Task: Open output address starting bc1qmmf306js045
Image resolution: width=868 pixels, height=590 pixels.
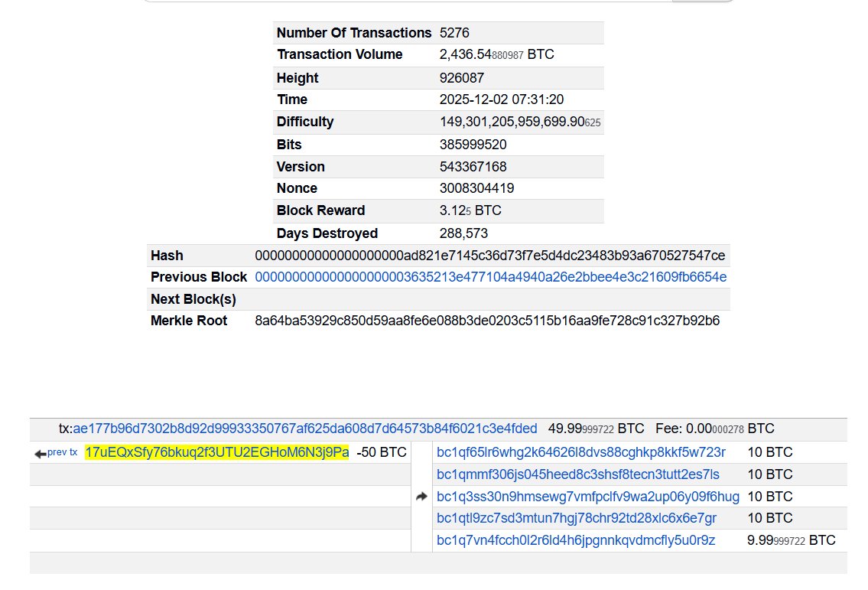Action: coord(577,474)
